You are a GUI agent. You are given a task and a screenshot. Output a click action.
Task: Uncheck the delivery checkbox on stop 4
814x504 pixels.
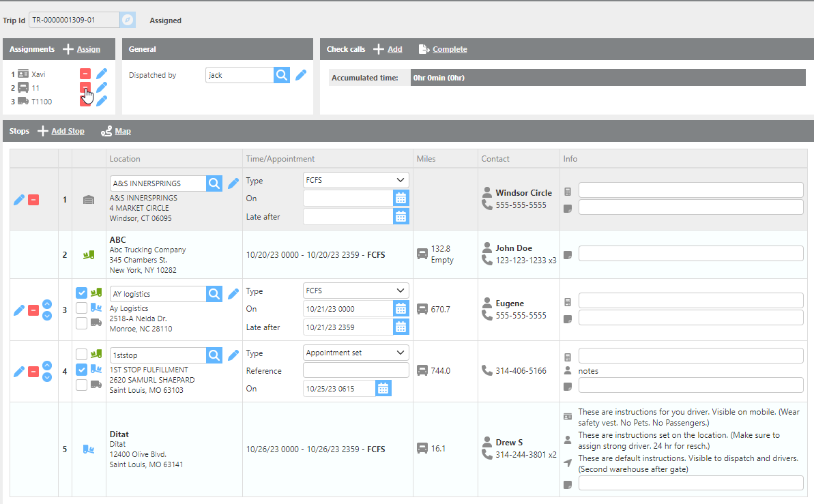[x=82, y=370]
